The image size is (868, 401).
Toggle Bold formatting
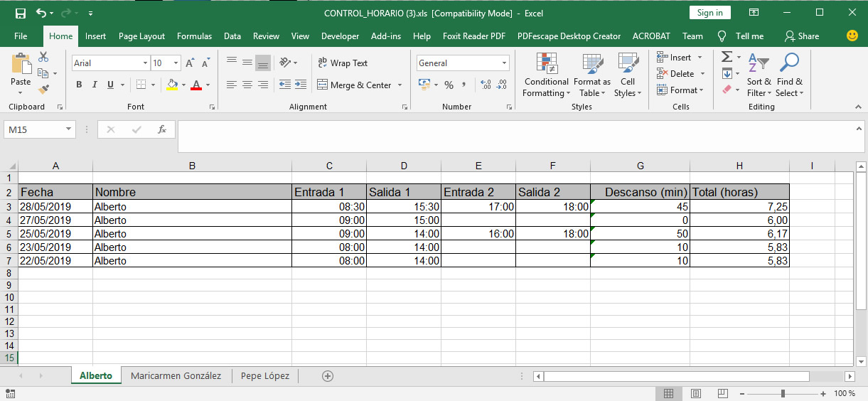79,85
